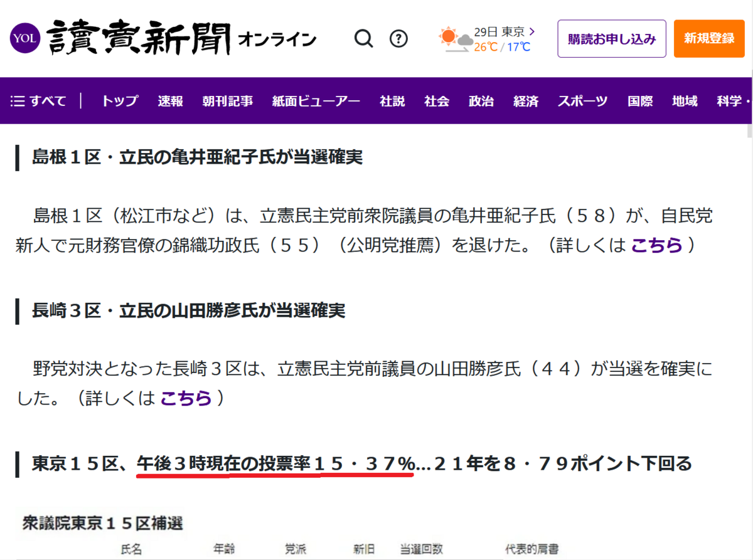Open the 科学 tab
The image size is (753, 560).
point(730,101)
